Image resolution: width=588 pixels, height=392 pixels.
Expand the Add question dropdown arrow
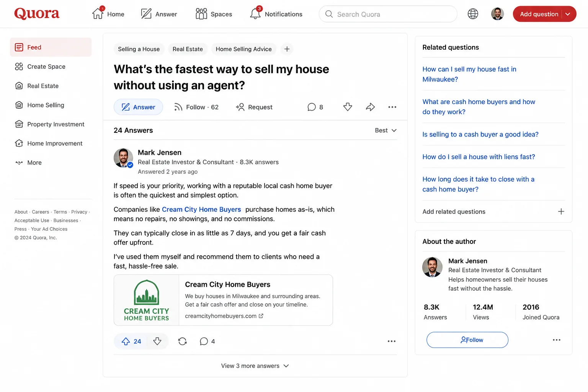point(568,14)
